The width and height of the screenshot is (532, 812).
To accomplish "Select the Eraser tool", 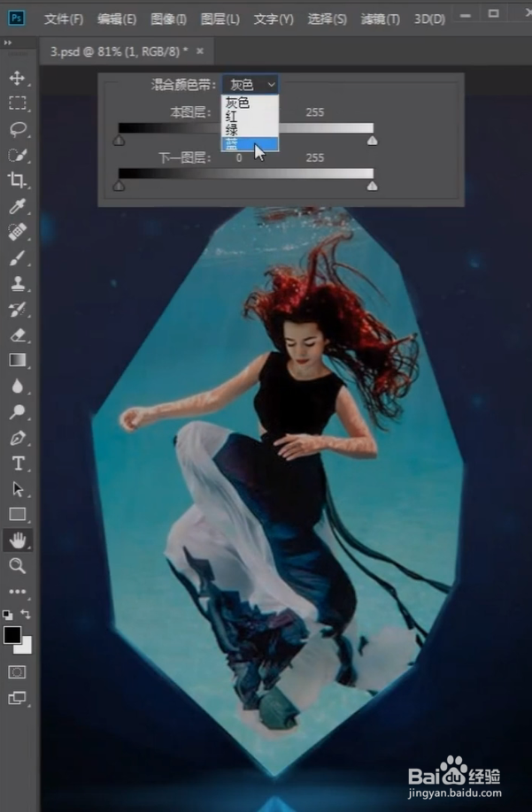I will click(17, 335).
